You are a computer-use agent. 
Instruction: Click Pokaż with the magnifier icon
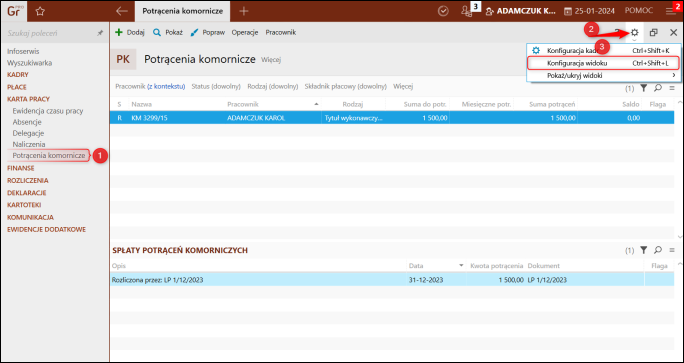(x=168, y=32)
